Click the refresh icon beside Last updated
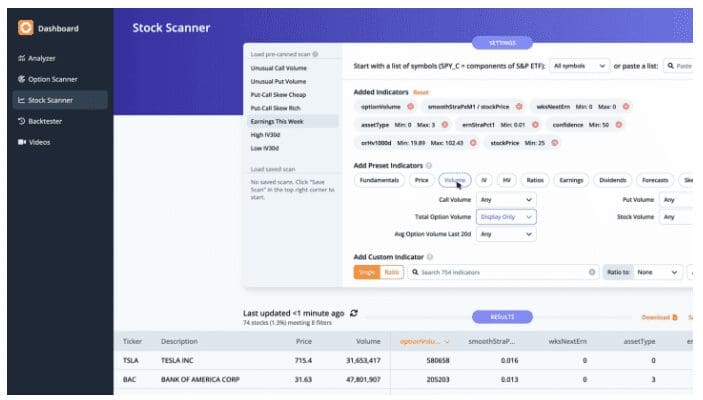 tap(354, 313)
